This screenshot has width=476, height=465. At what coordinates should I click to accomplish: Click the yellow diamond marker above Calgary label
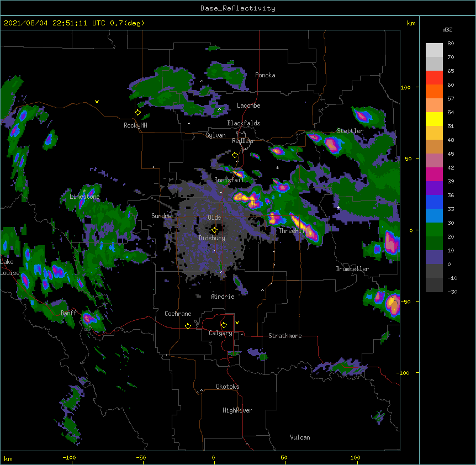[x=224, y=325]
